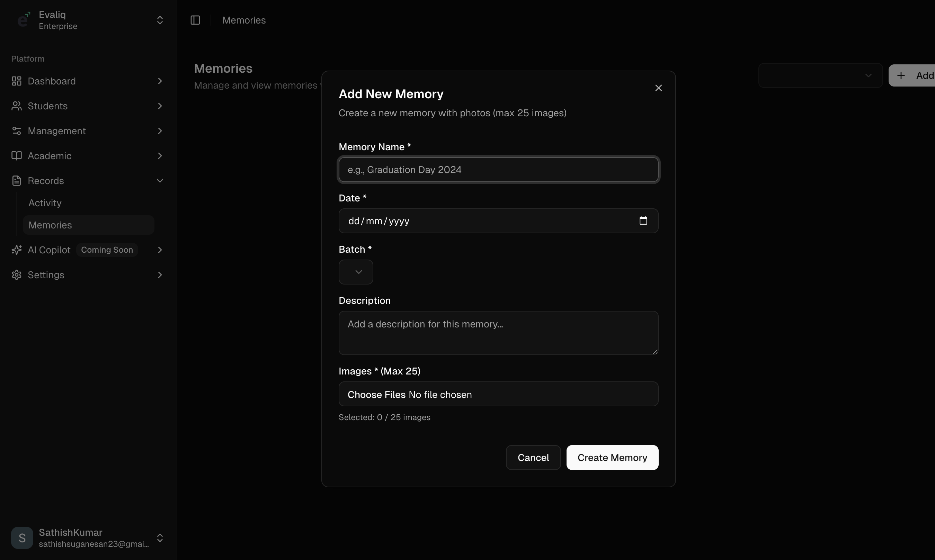This screenshot has width=935, height=560.
Task: Open the date picker calendar icon
Action: [x=643, y=221]
